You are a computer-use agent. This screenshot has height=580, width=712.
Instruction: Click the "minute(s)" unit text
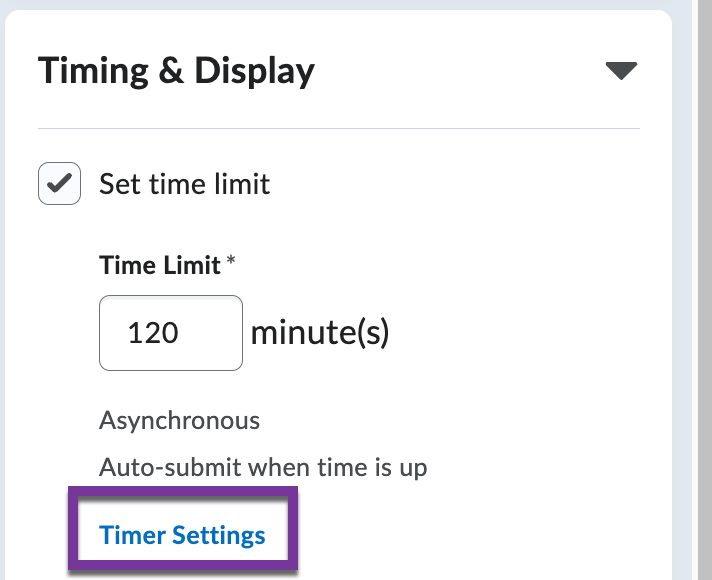pos(319,332)
